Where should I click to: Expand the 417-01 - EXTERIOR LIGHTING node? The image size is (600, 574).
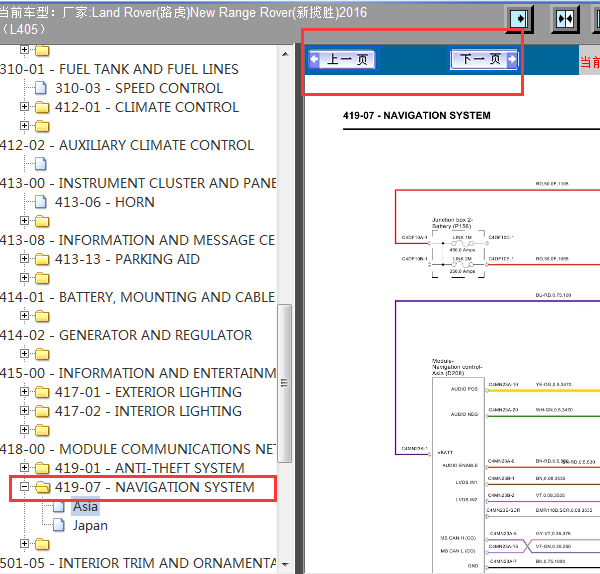24,391
